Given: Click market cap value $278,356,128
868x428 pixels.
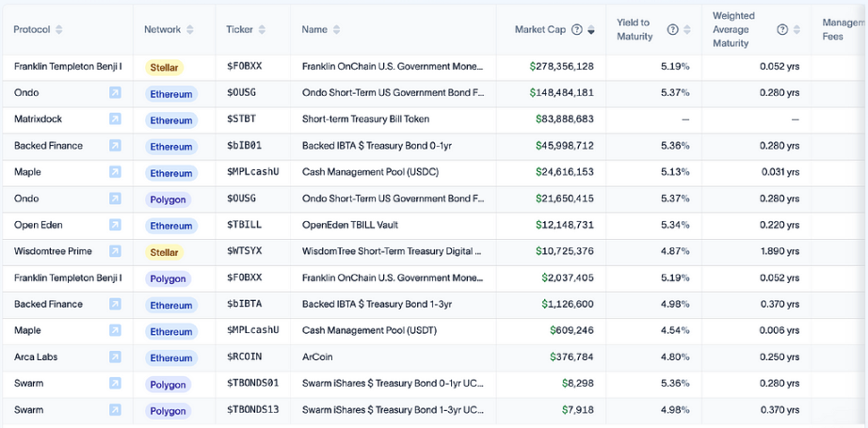Looking at the screenshot, I should (x=561, y=67).
